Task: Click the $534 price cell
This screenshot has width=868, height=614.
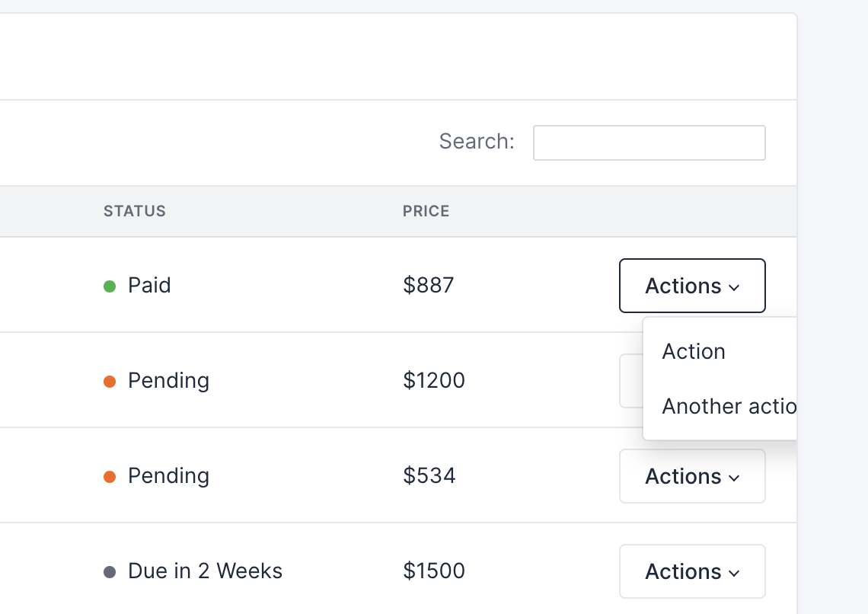Action: coord(429,476)
